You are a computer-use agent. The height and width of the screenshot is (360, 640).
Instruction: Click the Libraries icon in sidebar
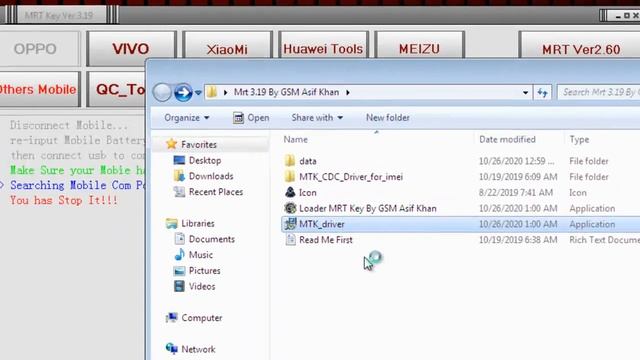(171, 223)
